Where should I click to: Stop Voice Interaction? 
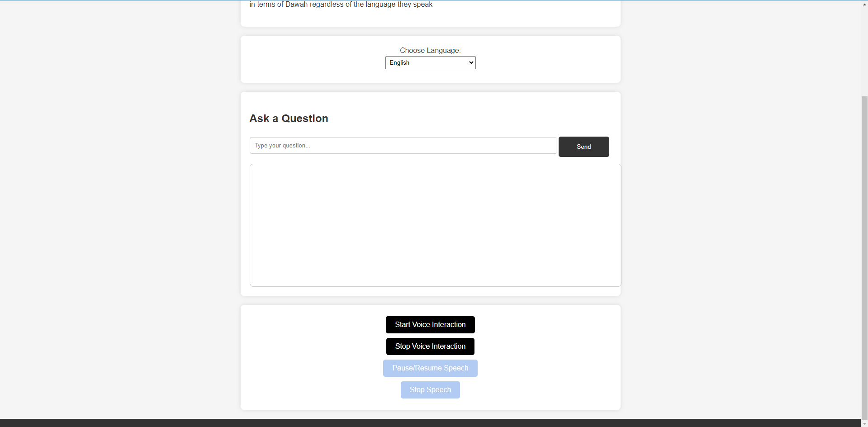coord(430,346)
